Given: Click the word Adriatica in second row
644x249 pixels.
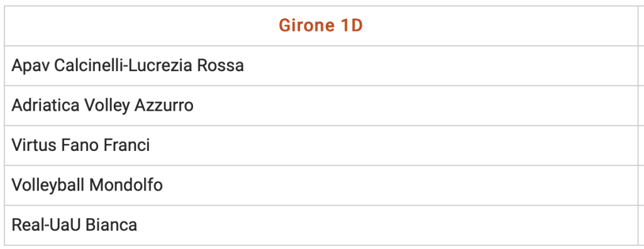Looking at the screenshot, I should point(45,106).
